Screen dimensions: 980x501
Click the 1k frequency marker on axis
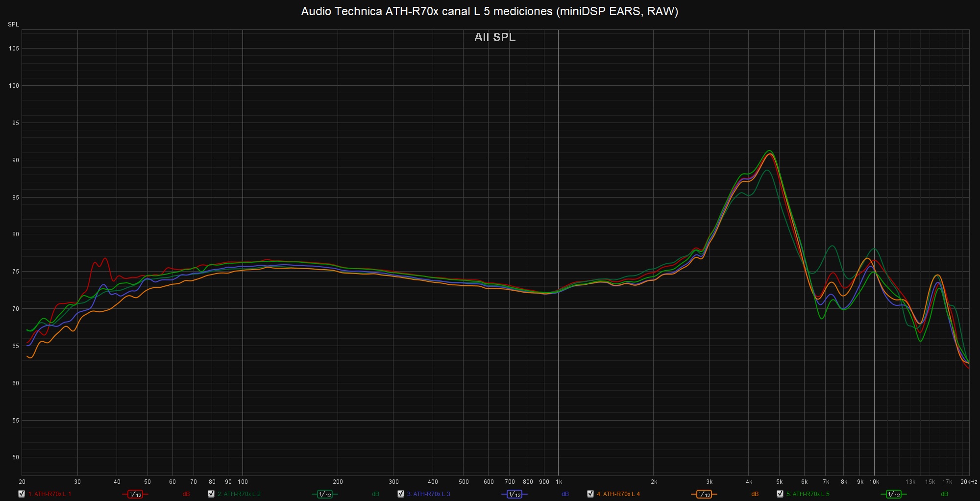coord(559,482)
